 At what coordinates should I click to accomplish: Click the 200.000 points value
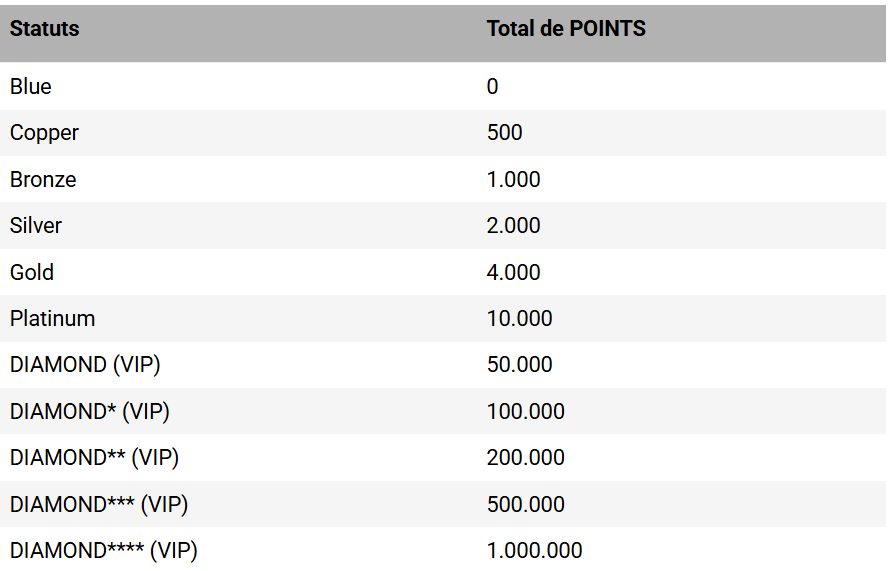(x=525, y=458)
